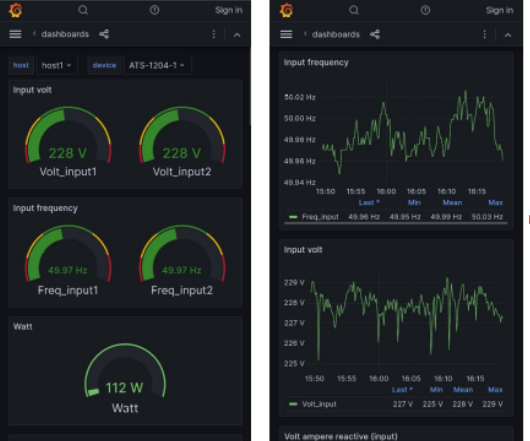Image resolution: width=530 pixels, height=441 pixels.
Task: Click the Freq_input2 gauge
Action: [182, 260]
